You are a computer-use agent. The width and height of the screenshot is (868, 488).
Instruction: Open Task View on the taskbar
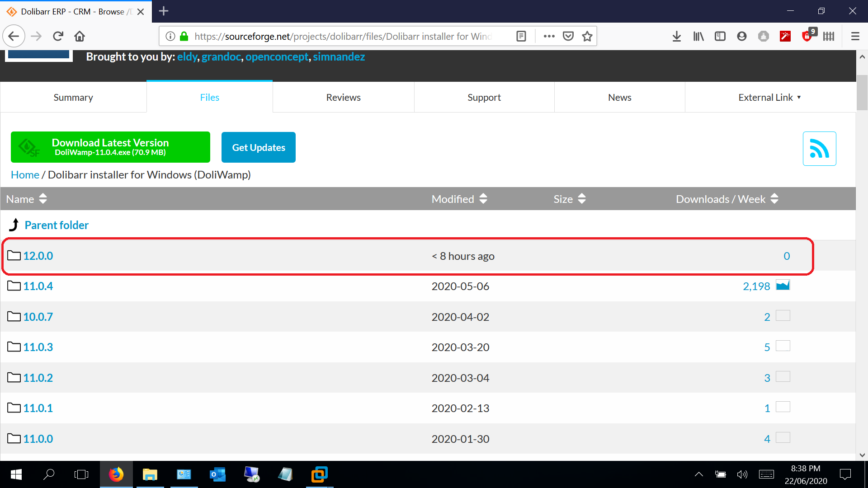click(x=81, y=474)
